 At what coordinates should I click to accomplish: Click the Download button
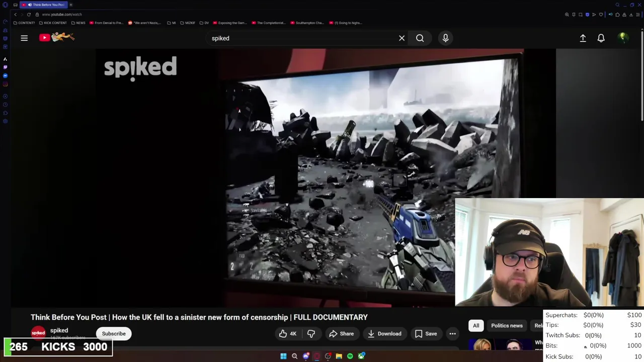[384, 333]
